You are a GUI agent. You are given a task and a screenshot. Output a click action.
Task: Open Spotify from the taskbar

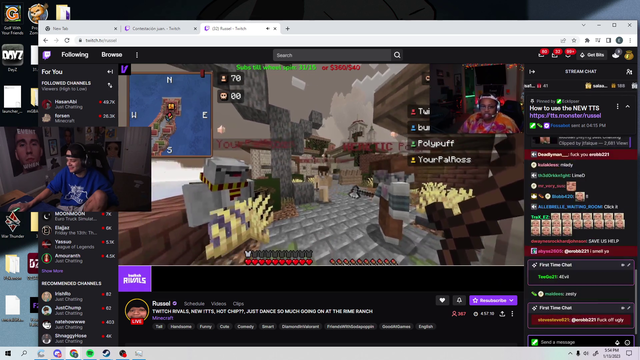(90, 353)
